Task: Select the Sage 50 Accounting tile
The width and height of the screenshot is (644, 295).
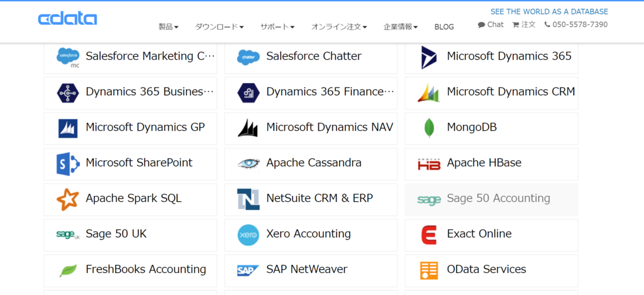Action: 491,199
